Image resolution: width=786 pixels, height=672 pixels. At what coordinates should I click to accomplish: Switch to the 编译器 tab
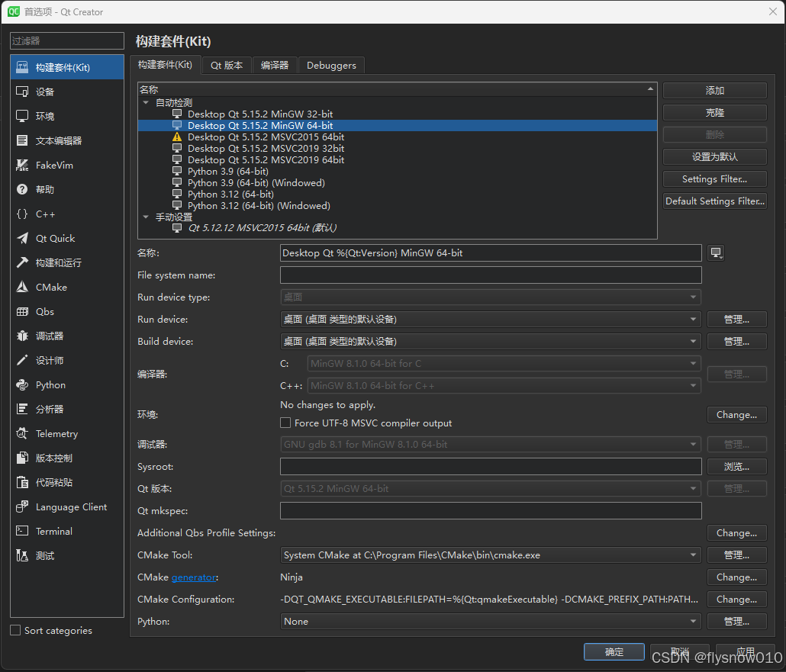(x=275, y=65)
